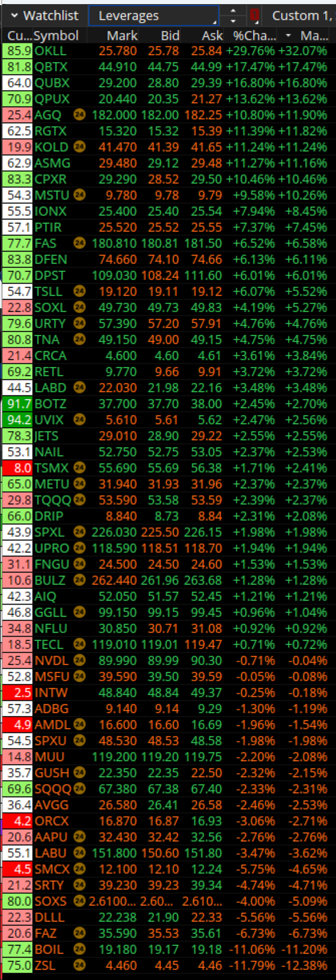This screenshot has width=336, height=980.
Task: Click OKLL's +29.76% change value
Action: [251, 50]
